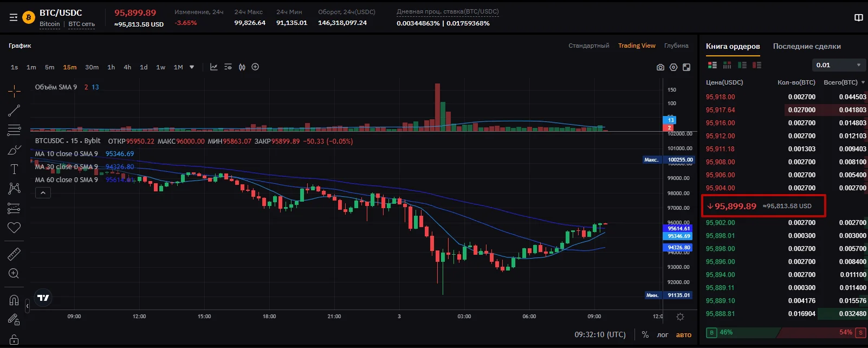Viewport: 868px width, 348px height.
Task: Toggle fullscreen chart mode
Action: pos(686,67)
